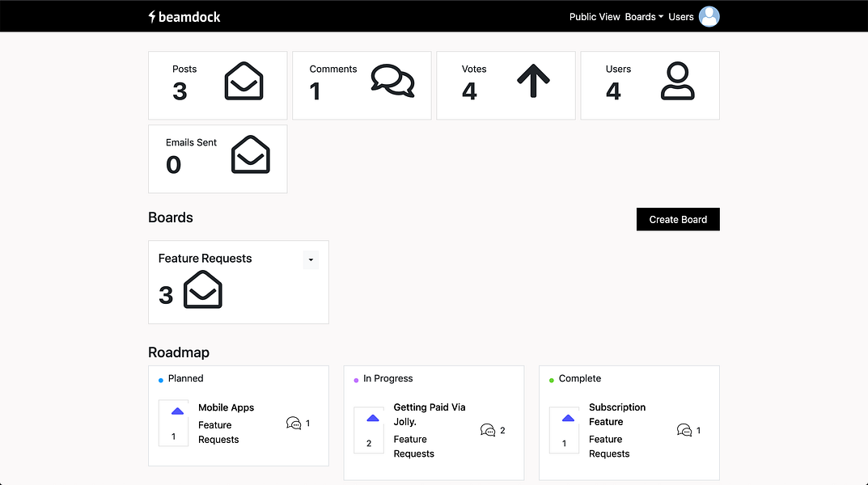
Task: Click Feature Requests label under Mobile Apps
Action: point(218,432)
